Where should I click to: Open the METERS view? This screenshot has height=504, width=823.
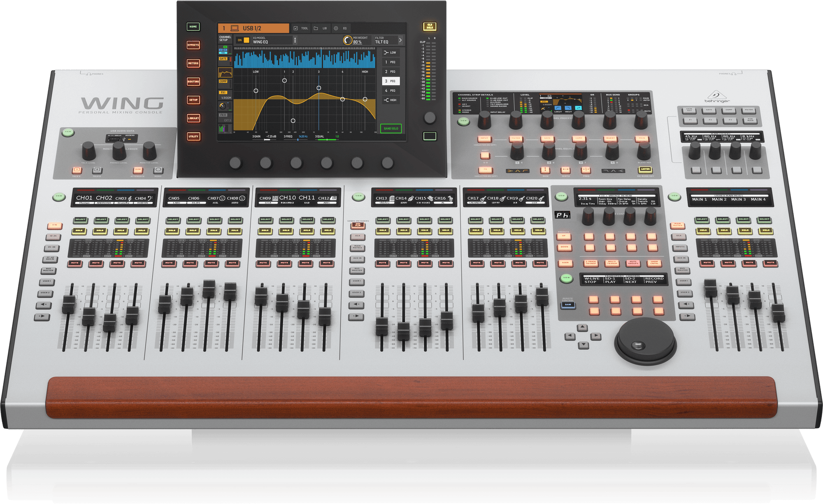(193, 63)
